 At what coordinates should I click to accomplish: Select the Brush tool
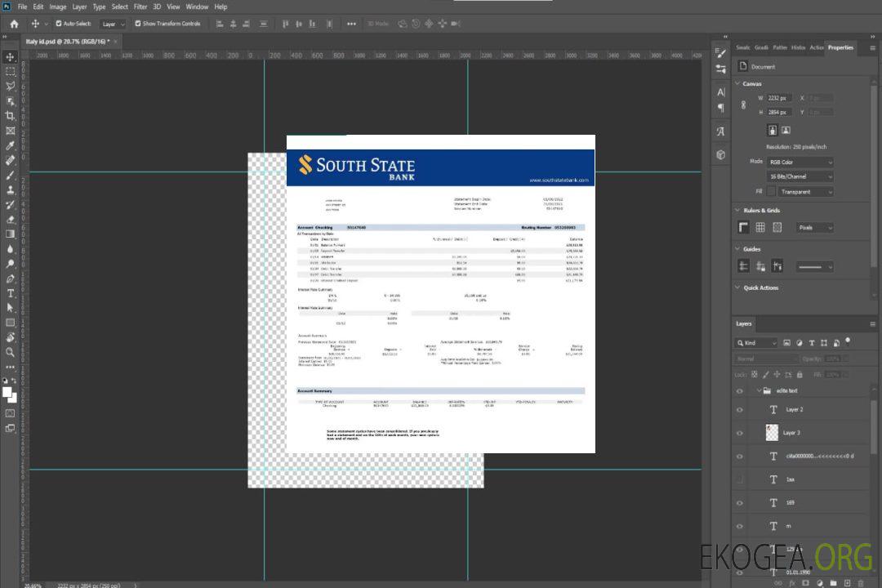[x=10, y=175]
